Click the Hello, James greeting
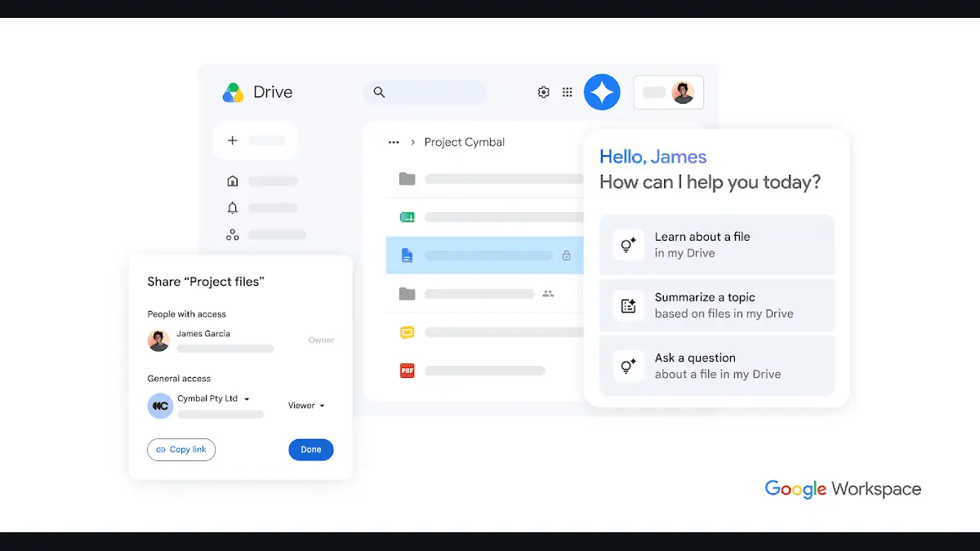 pos(653,157)
